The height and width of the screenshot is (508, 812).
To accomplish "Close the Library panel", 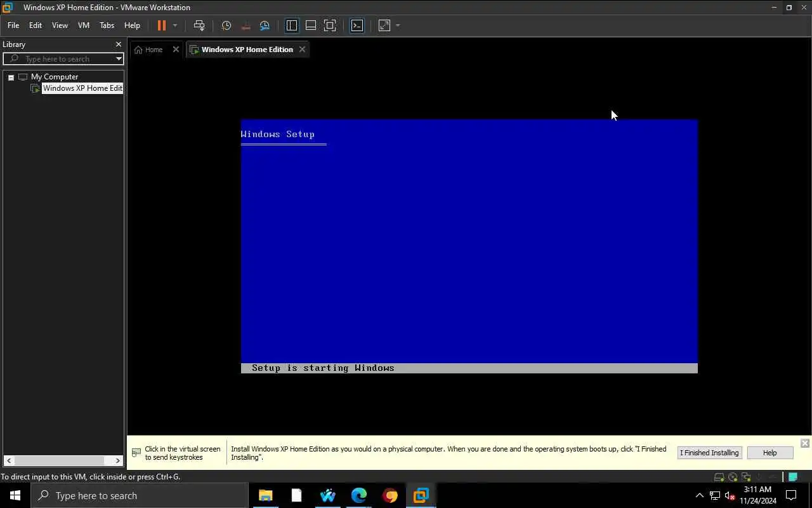I will coord(118,44).
